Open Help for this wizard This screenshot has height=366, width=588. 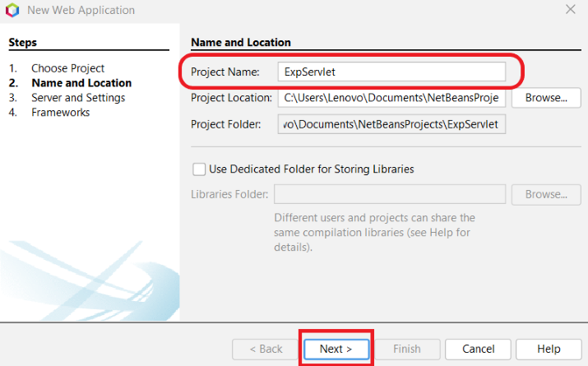tap(549, 349)
